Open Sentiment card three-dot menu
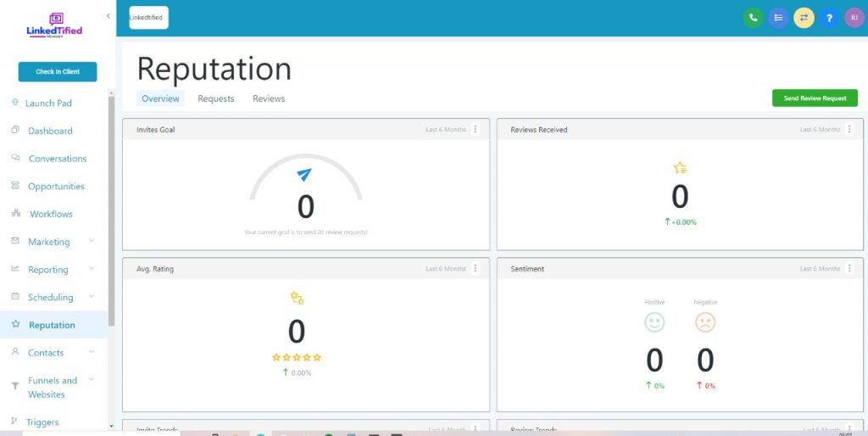This screenshot has height=436, width=868. click(x=849, y=268)
